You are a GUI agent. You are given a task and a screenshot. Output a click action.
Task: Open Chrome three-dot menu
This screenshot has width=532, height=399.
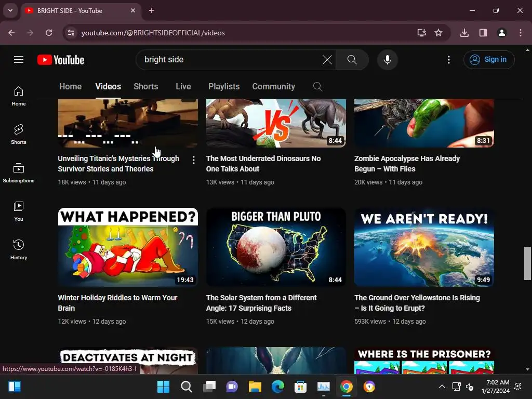(x=521, y=33)
